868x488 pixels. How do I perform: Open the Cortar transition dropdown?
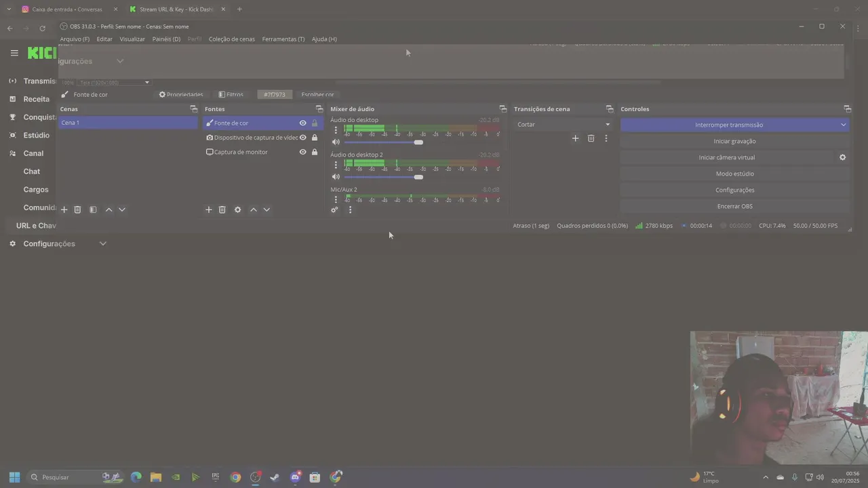coord(563,125)
